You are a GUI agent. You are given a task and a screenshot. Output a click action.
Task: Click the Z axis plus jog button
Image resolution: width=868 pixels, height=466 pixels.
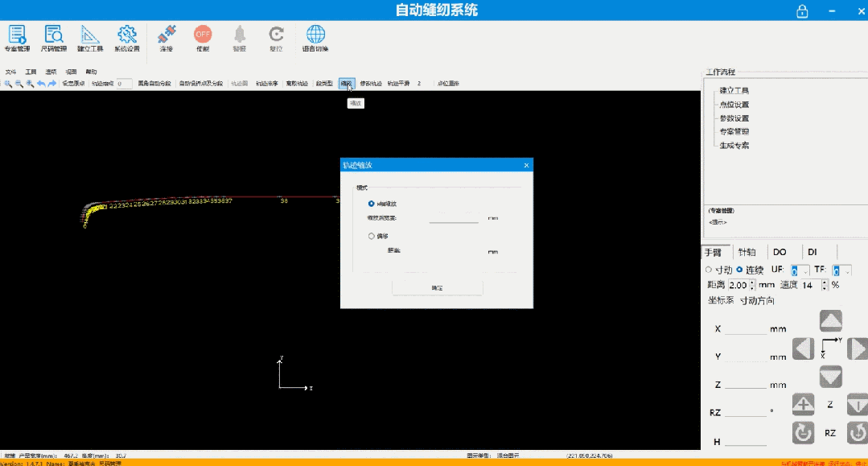coord(803,405)
